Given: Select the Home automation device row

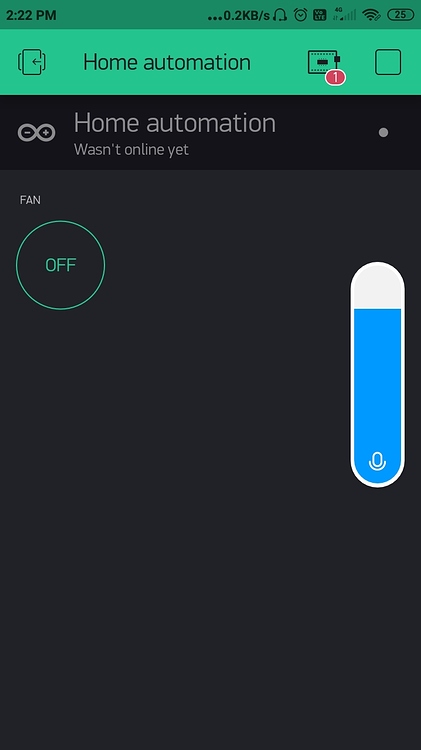Looking at the screenshot, I should click(210, 132).
